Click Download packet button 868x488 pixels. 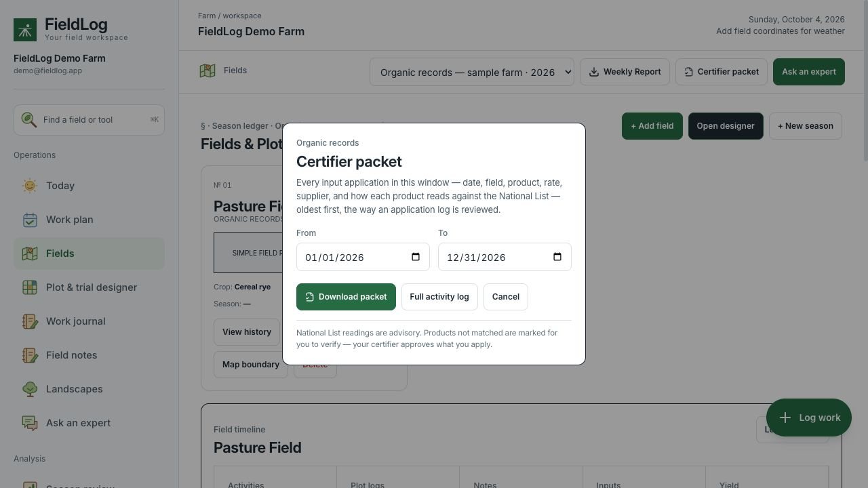click(x=346, y=297)
